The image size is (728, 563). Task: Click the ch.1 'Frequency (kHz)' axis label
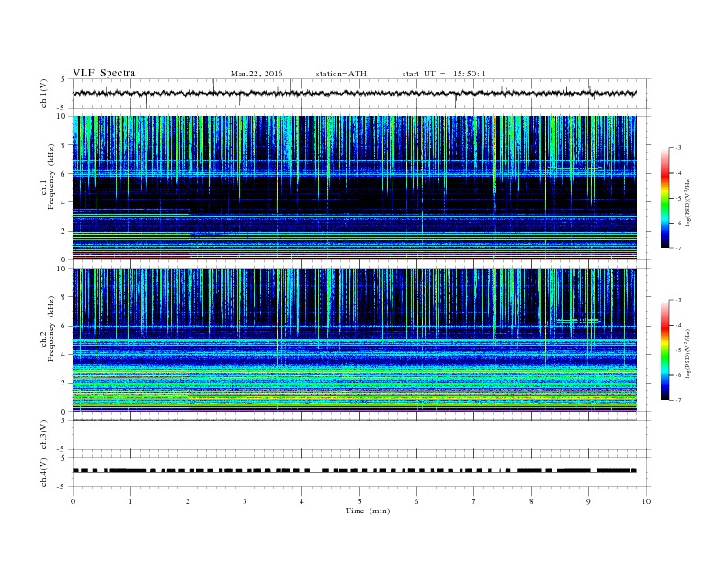point(51,177)
